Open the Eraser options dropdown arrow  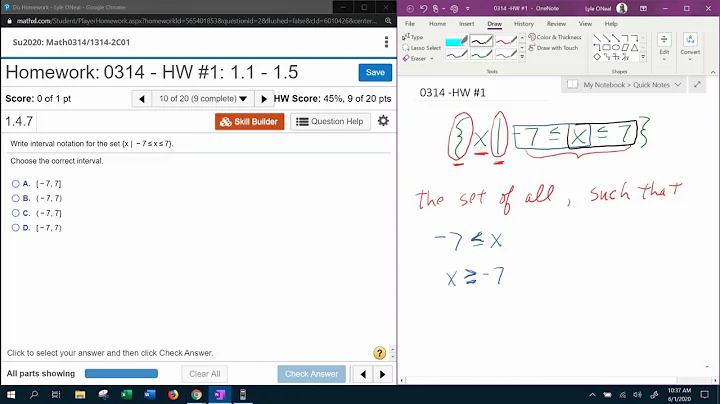click(x=432, y=59)
